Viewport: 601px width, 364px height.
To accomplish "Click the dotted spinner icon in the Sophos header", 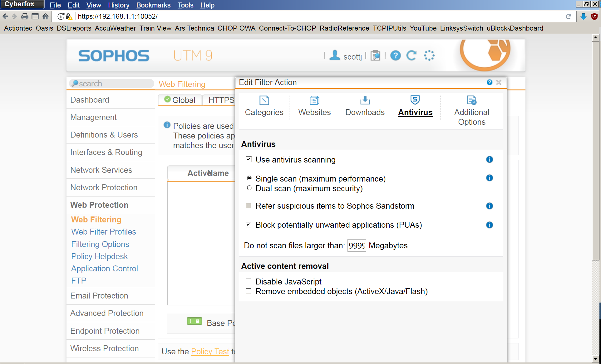I will tap(429, 56).
